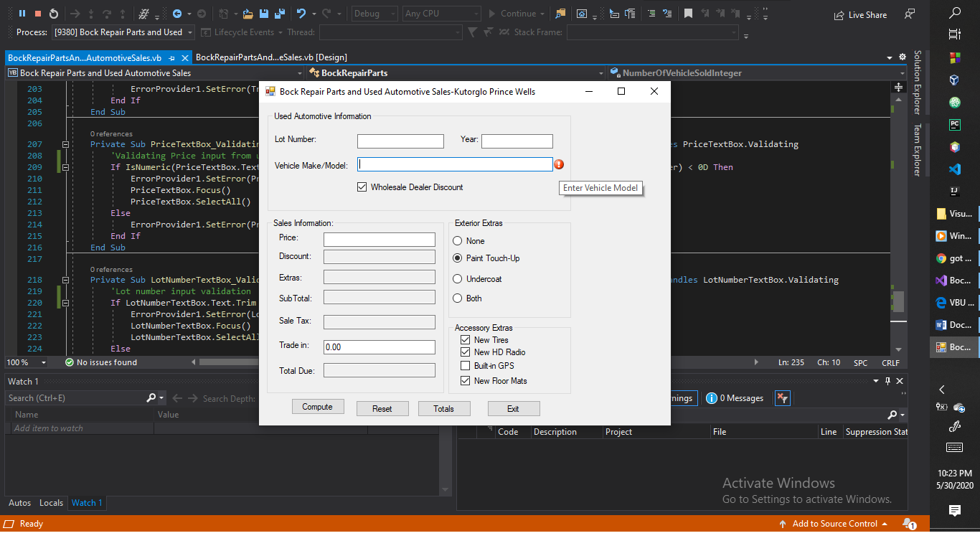The height and width of the screenshot is (551, 980).
Task: Open the Autos tab
Action: tap(19, 503)
